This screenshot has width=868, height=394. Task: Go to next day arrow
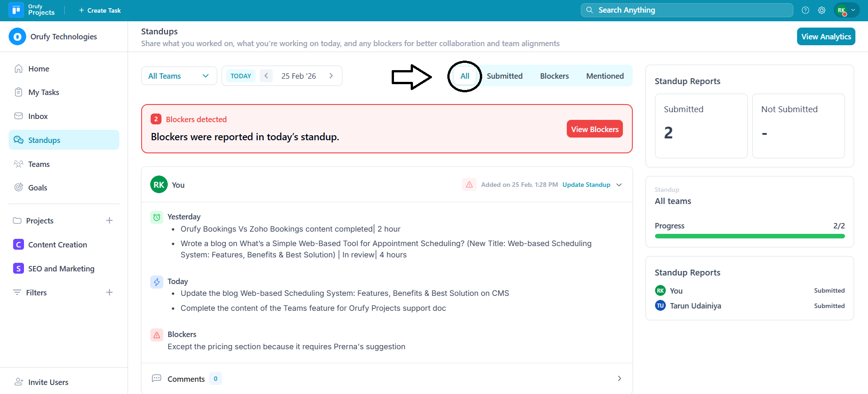331,76
